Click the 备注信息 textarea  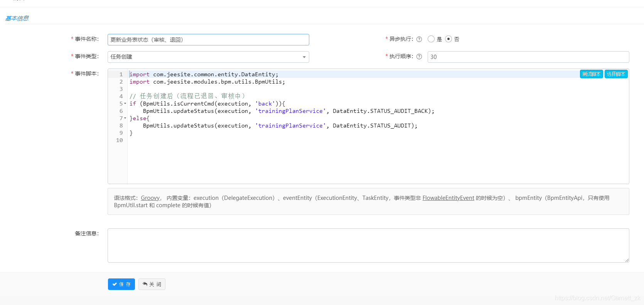point(368,246)
